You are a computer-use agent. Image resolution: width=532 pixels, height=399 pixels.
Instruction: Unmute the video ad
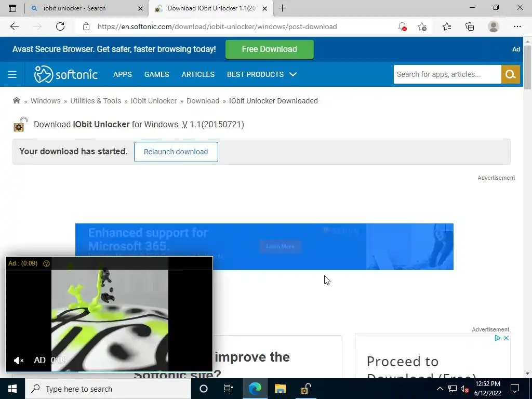click(x=18, y=361)
